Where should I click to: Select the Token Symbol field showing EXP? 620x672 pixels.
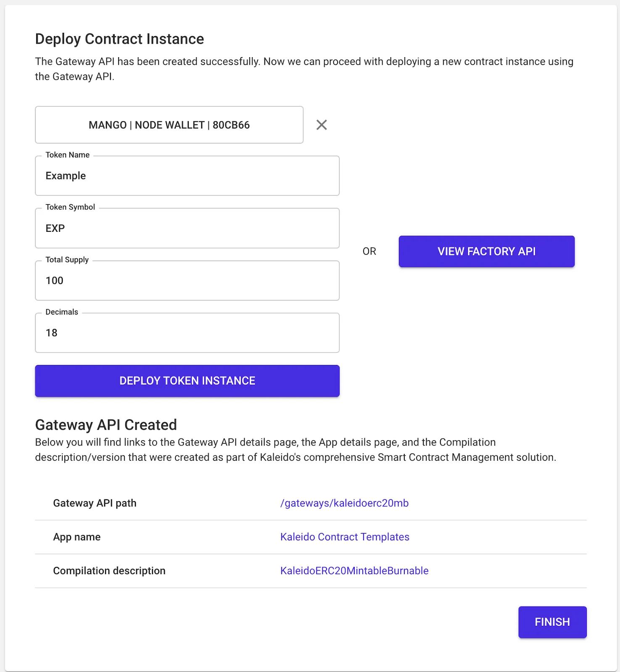coord(187,228)
